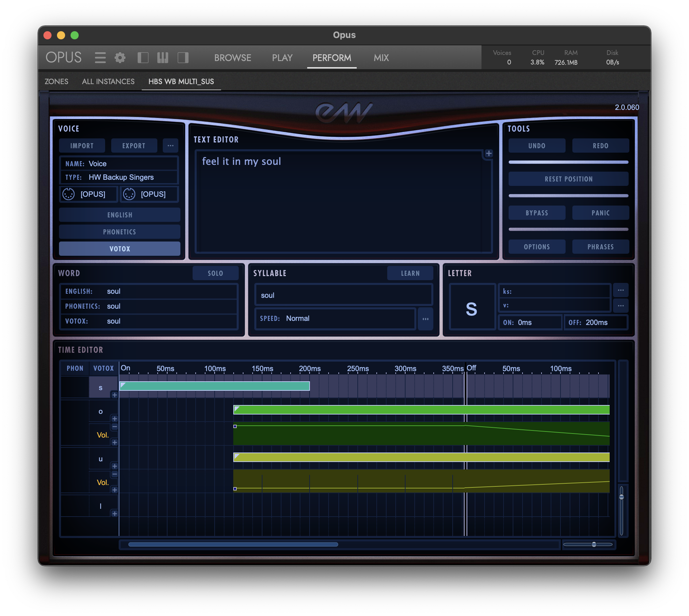689x616 pixels.
Task: Open the ZONES sub-tab
Action: (x=56, y=81)
